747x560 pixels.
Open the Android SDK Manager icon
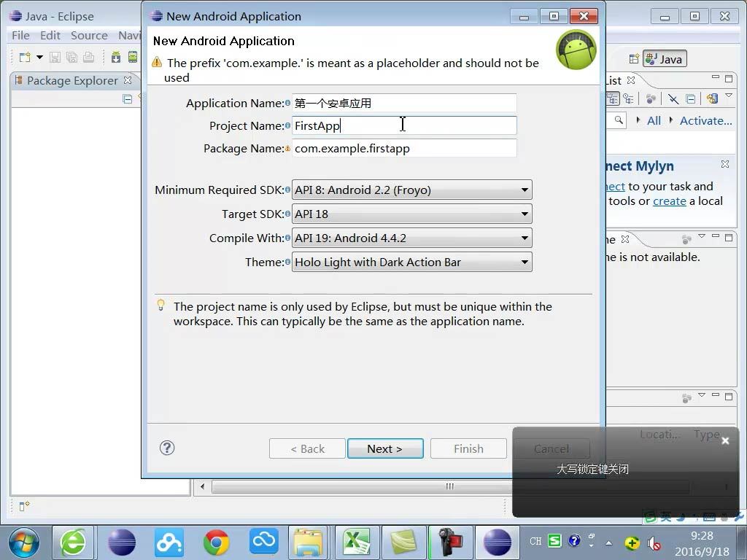pos(116,58)
